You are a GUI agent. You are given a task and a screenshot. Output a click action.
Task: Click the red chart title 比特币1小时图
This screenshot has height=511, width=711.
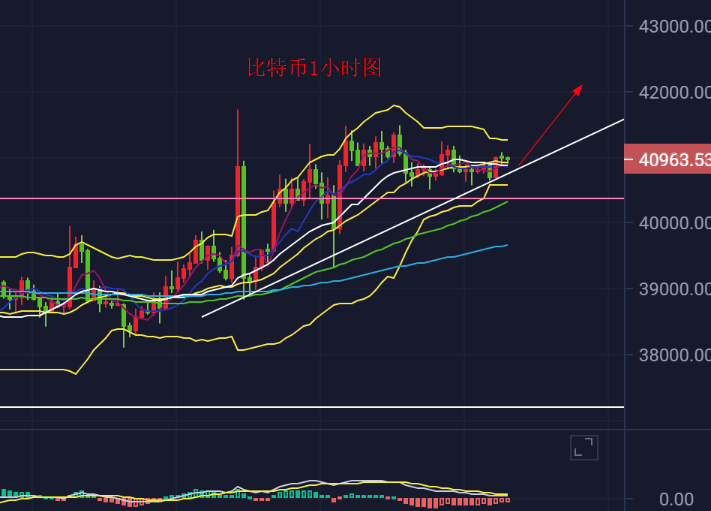click(x=314, y=68)
